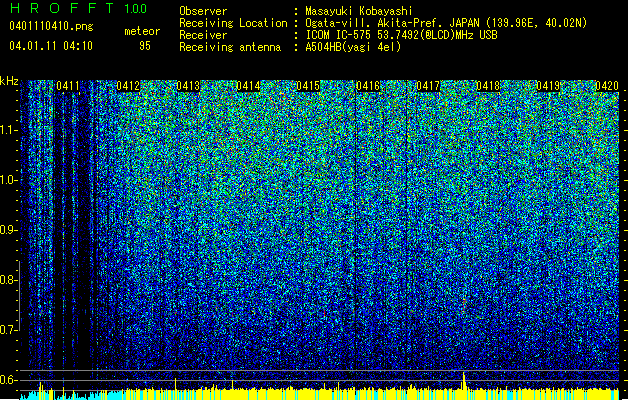Click the Receiving antenna label
629x400 pixels.
coord(230,47)
